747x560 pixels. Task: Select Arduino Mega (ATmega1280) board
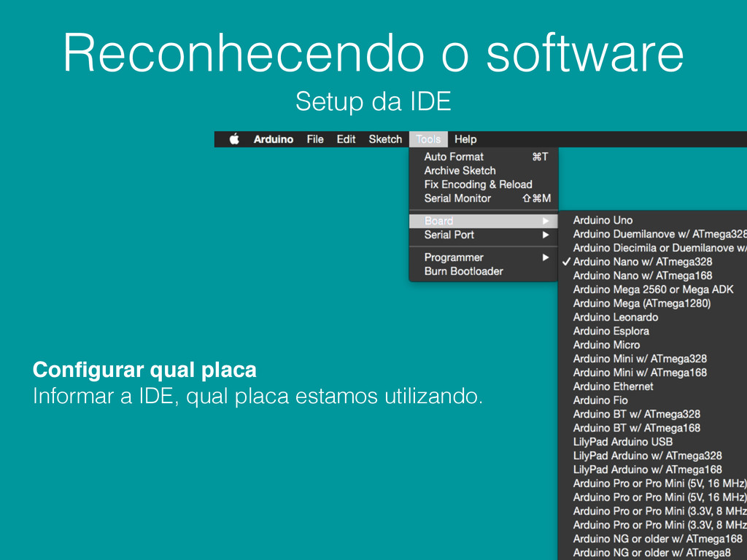click(x=653, y=303)
